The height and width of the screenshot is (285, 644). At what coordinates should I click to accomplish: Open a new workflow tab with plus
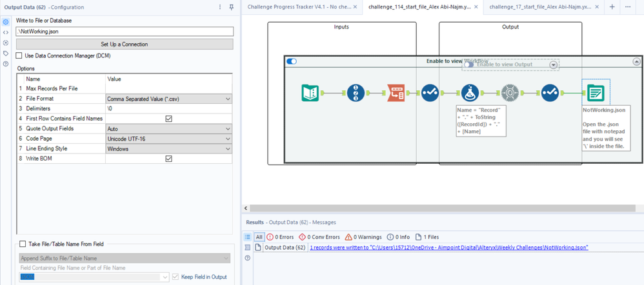pos(612,7)
